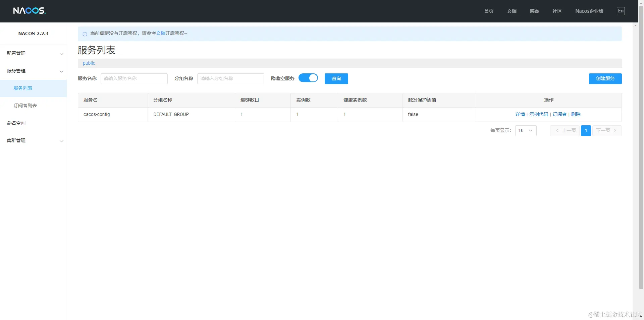Image resolution: width=644 pixels, height=320 pixels.
Task: Click the NACOS 2.2.3 version label
Action: [33, 34]
